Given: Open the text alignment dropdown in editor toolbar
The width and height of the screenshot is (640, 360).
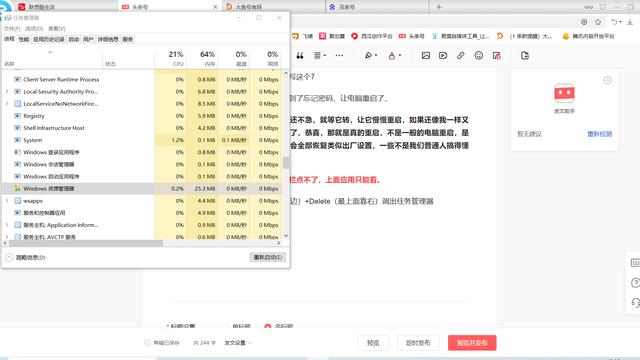Looking at the screenshot, I should 320,56.
